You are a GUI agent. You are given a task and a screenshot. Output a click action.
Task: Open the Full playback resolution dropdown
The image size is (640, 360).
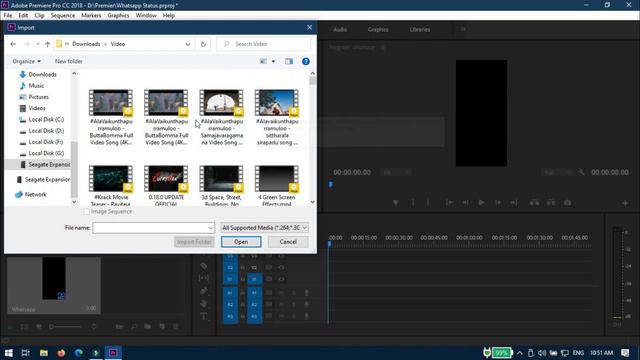pyautogui.click(x=556, y=172)
